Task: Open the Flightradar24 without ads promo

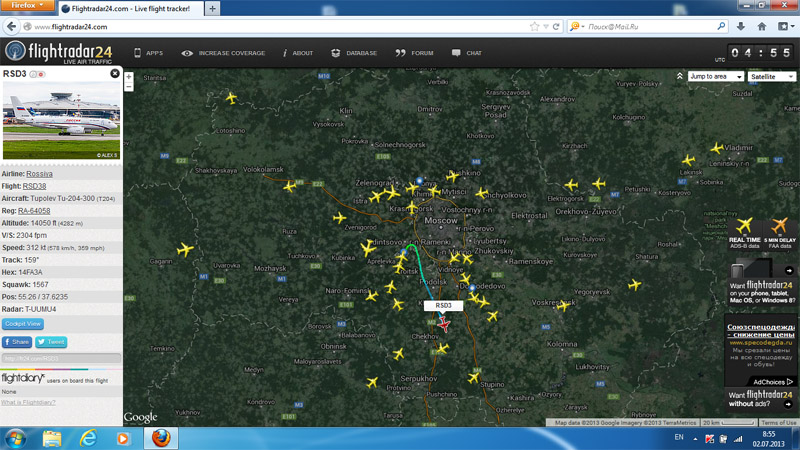Action: [761, 399]
